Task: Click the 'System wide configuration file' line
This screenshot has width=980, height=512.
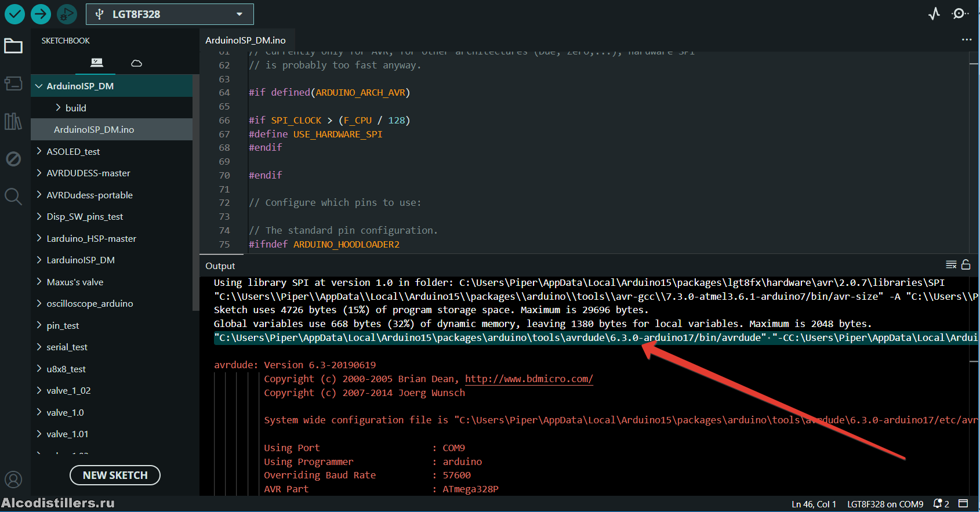Action: click(622, 420)
